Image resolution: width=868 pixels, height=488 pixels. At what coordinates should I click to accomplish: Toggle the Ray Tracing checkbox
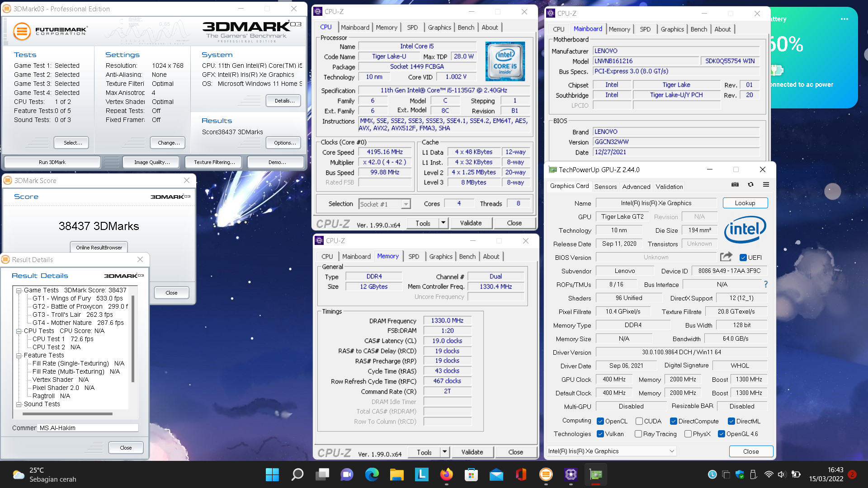tap(638, 434)
